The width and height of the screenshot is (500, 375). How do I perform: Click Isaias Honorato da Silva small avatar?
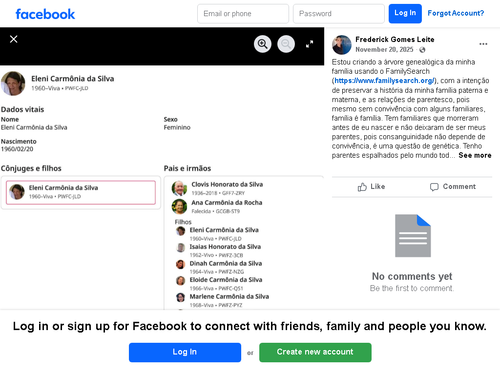tap(181, 248)
